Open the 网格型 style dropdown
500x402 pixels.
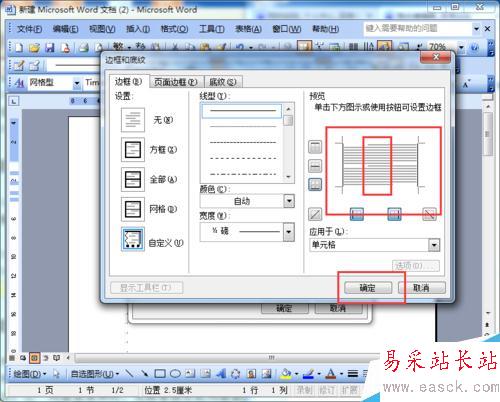pyautogui.click(x=77, y=83)
